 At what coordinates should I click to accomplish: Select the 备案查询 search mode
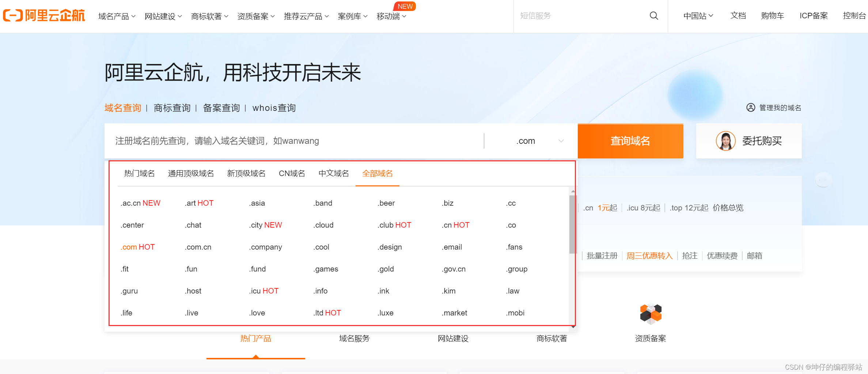click(x=221, y=108)
